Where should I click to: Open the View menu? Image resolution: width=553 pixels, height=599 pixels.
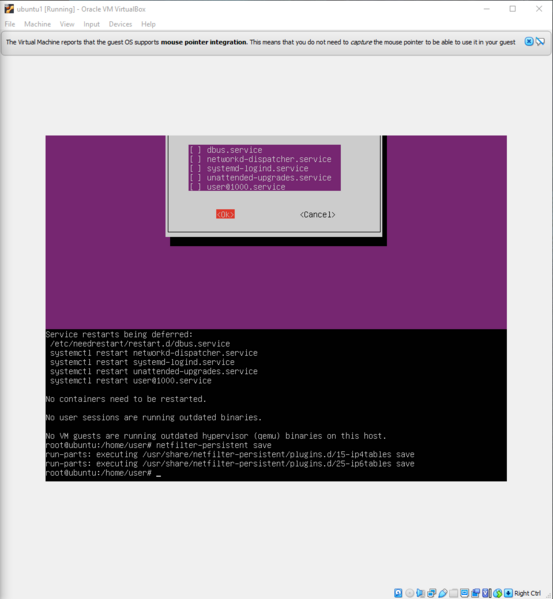coord(67,24)
